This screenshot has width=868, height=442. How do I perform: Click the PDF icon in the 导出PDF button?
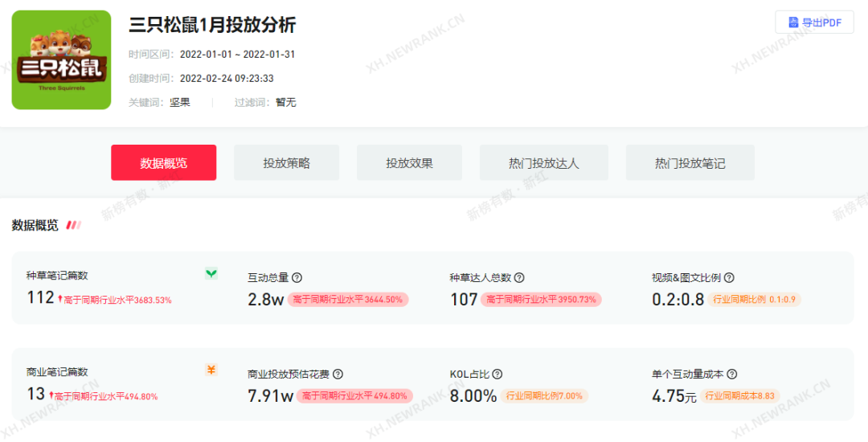(x=793, y=23)
